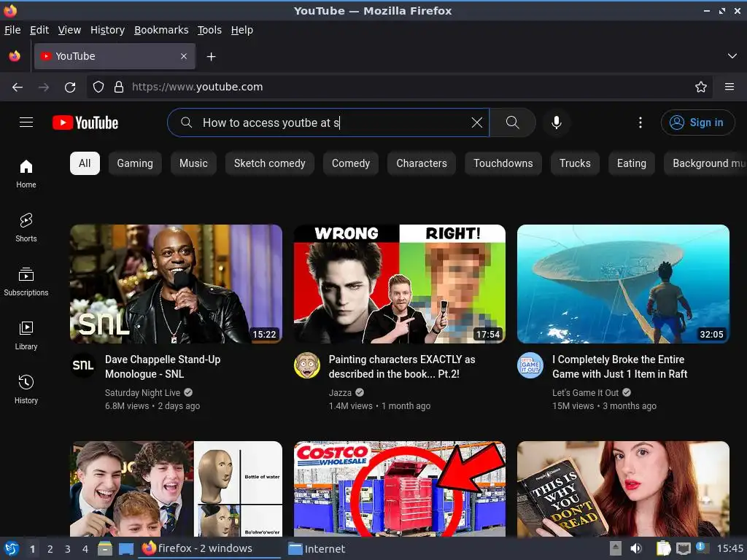
Task: Open the Help menu
Action: (x=242, y=30)
